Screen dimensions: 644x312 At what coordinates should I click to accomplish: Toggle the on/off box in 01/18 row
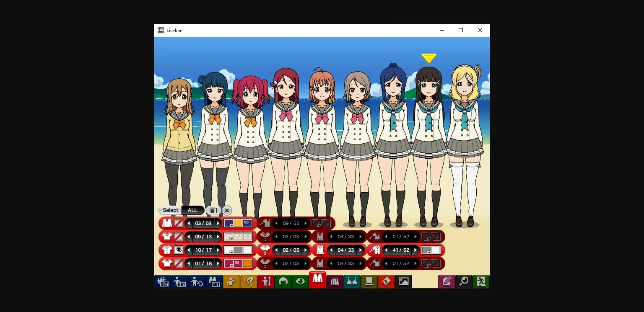click(x=179, y=263)
